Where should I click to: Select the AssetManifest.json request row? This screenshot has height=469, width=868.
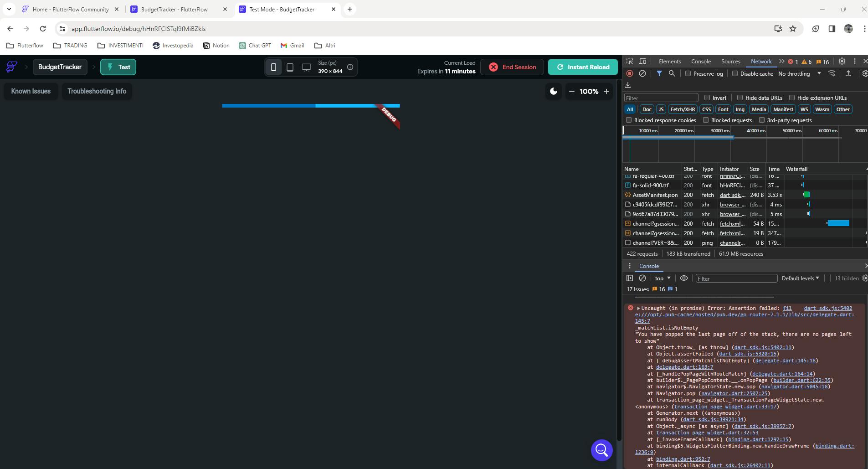tap(745, 195)
